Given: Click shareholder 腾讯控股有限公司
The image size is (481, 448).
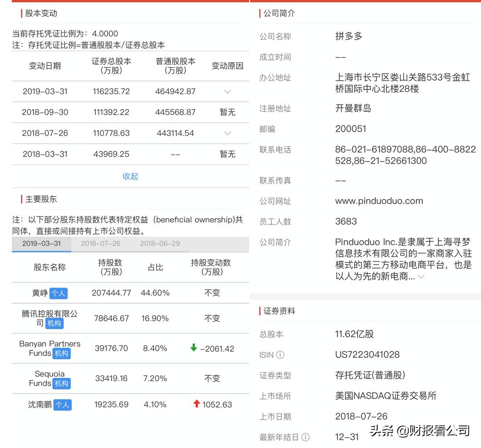Looking at the screenshot, I should click(x=50, y=318).
